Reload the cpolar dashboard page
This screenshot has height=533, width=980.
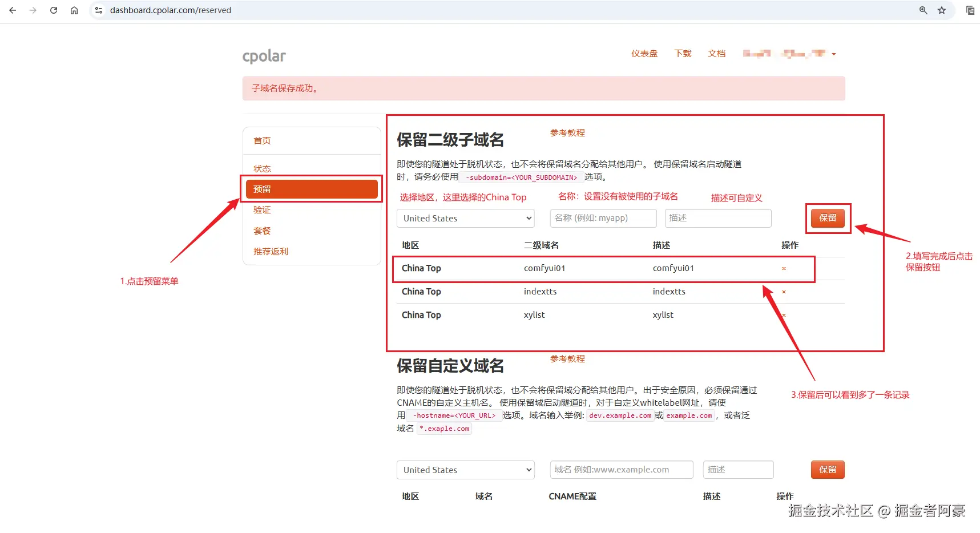(54, 10)
